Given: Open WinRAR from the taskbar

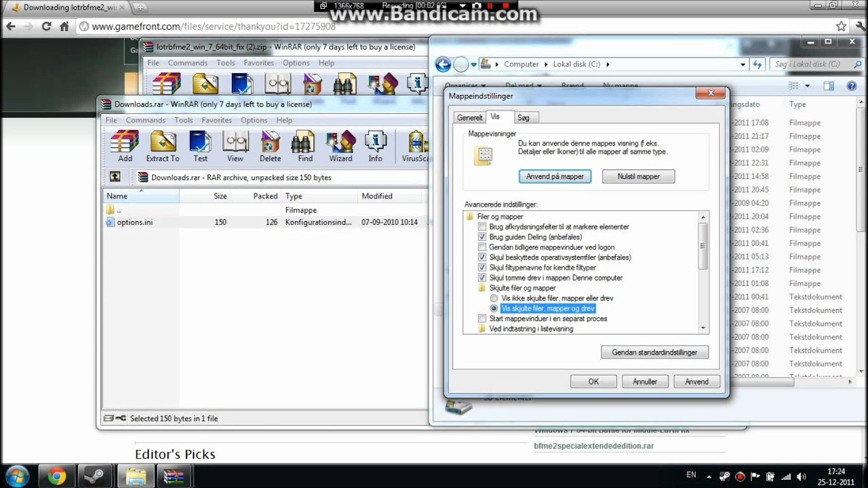Looking at the screenshot, I should click(x=174, y=476).
